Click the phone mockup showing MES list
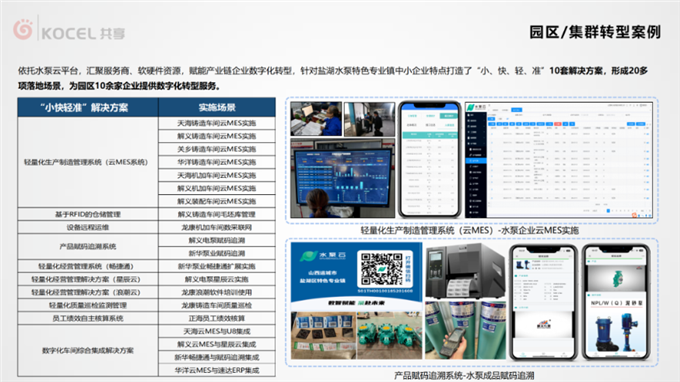680x382 pixels. tap(429, 159)
